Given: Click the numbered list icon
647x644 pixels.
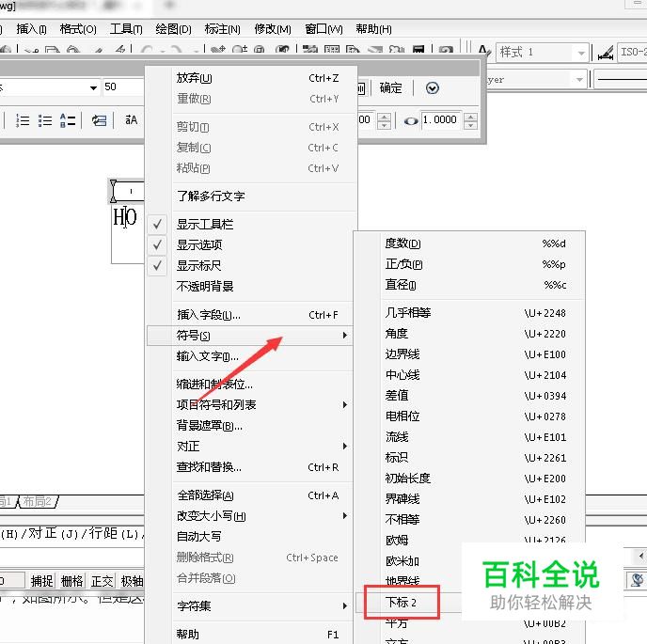Looking at the screenshot, I should (x=23, y=120).
